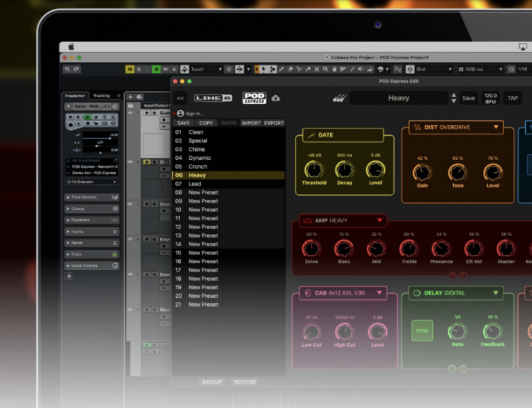Screen dimensions: 532x408
Task: Click the Gate block icon
Action: pyautogui.click(x=311, y=135)
